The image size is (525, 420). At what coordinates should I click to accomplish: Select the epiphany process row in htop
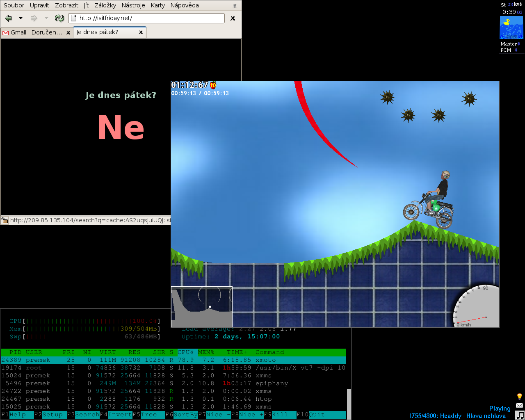(173, 383)
